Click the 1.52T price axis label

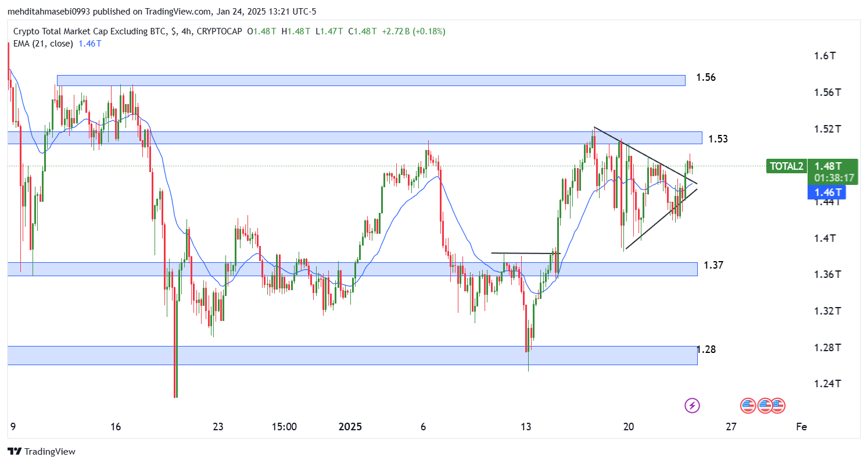pos(827,129)
